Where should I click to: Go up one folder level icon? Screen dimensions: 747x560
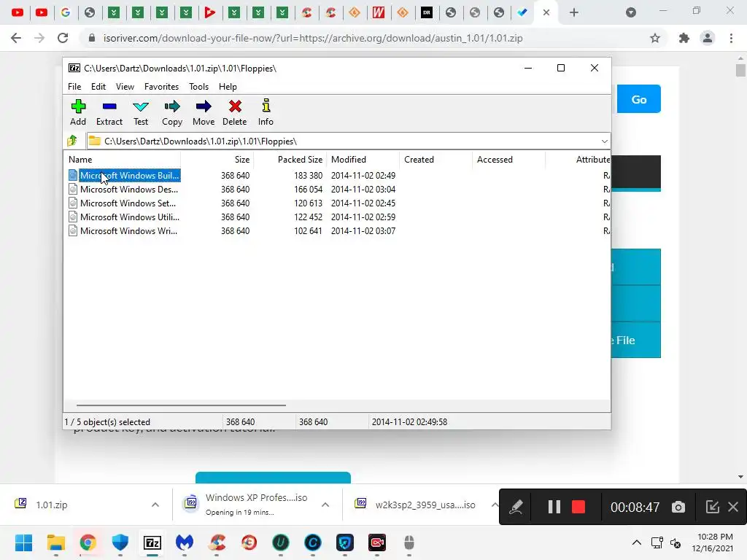pos(72,141)
